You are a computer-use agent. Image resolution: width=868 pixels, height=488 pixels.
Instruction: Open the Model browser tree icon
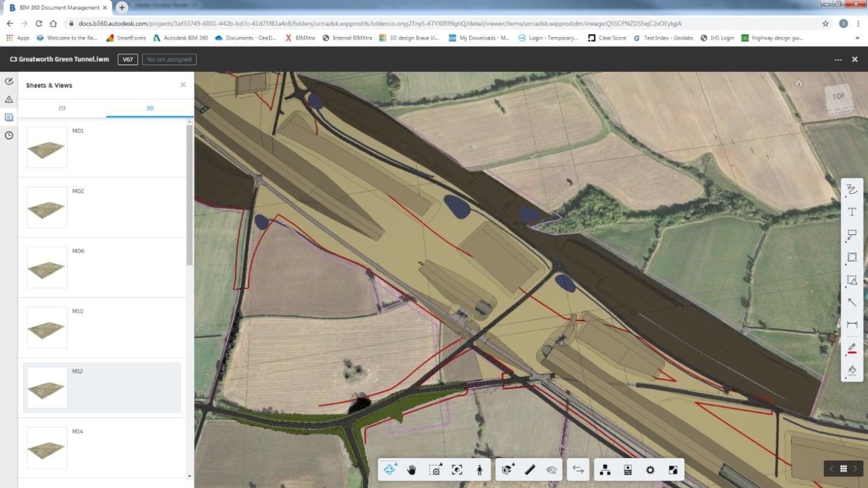(x=605, y=470)
